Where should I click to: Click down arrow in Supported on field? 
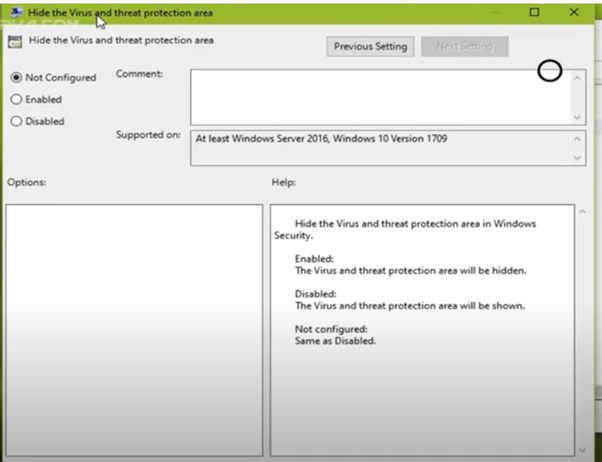(577, 157)
